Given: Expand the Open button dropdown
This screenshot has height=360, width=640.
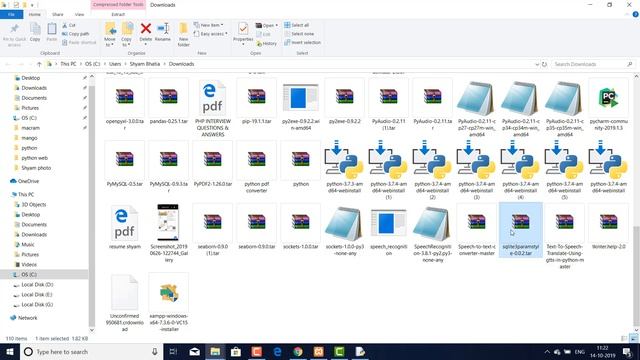Looking at the screenshot, I should point(276,25).
